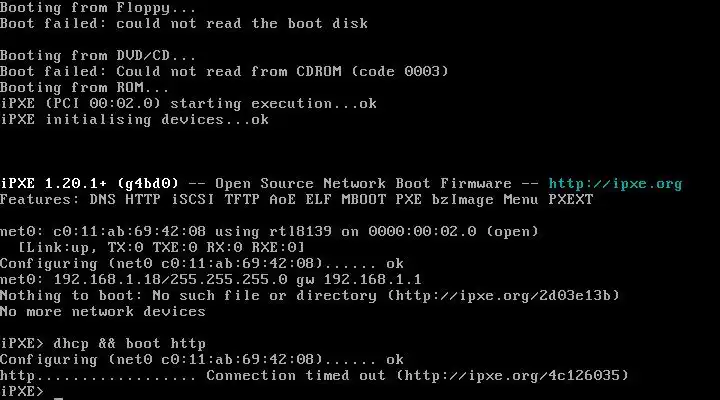Image resolution: width=720 pixels, height=400 pixels.
Task: Click the 'Booting from DVD/CD...' line
Action: click(x=98, y=56)
